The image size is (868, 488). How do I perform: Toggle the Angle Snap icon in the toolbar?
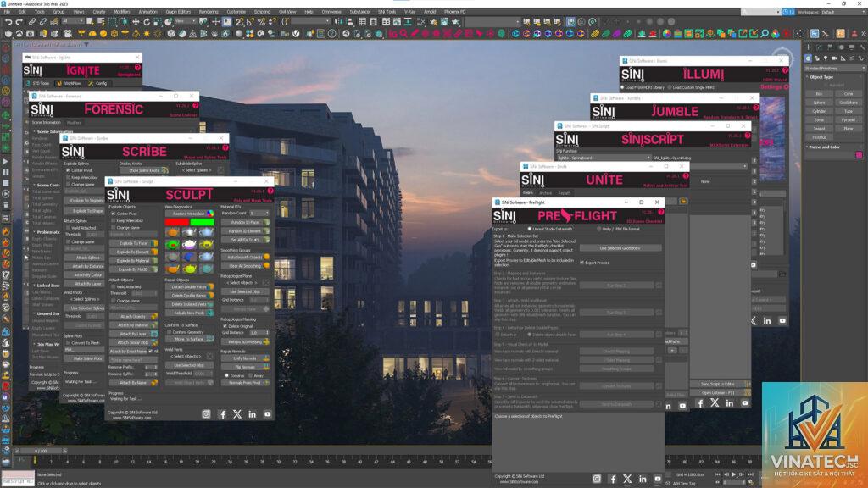pos(250,22)
